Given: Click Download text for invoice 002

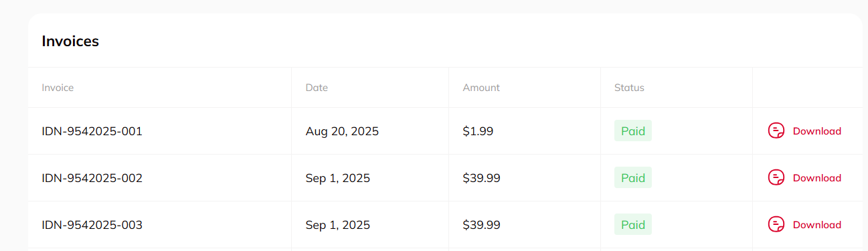Looking at the screenshot, I should (x=816, y=178).
